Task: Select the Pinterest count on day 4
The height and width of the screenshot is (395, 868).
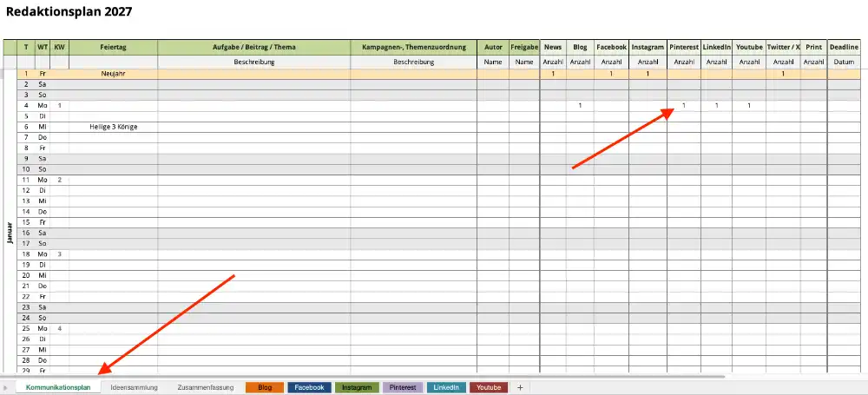Action: (x=684, y=105)
